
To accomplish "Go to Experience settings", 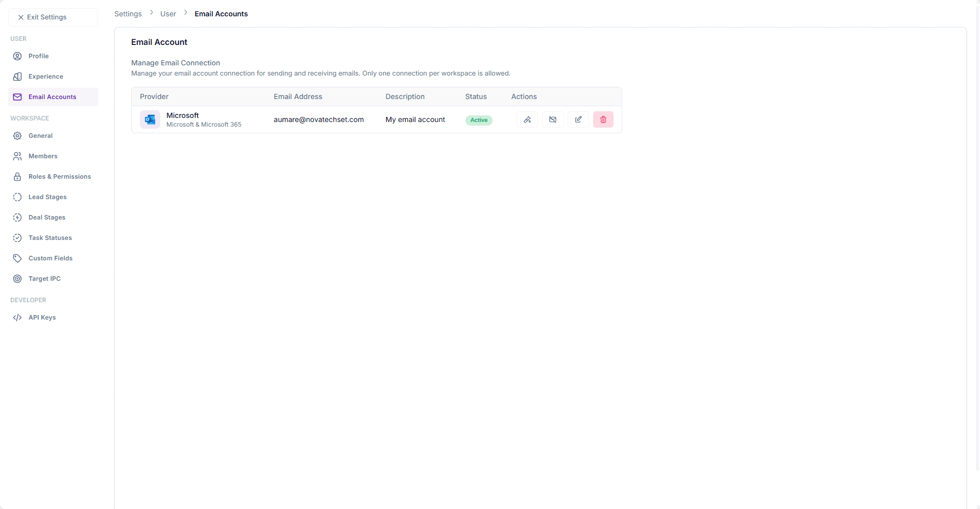I will pyautogui.click(x=45, y=77).
